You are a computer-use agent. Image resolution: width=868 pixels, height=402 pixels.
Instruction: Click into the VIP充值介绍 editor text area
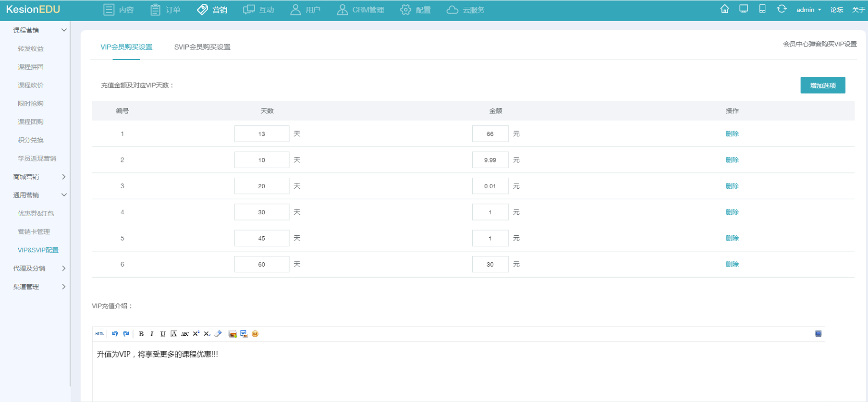458,372
